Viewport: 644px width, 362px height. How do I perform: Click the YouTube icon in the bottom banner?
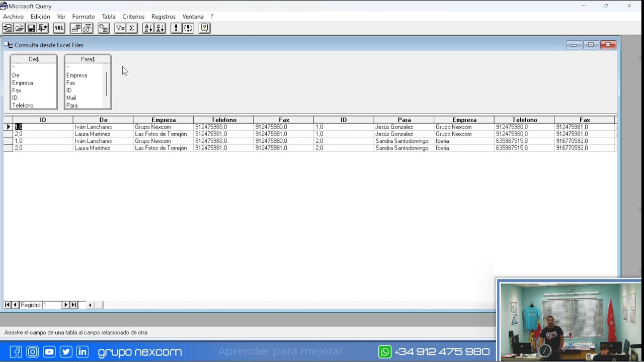point(49,351)
